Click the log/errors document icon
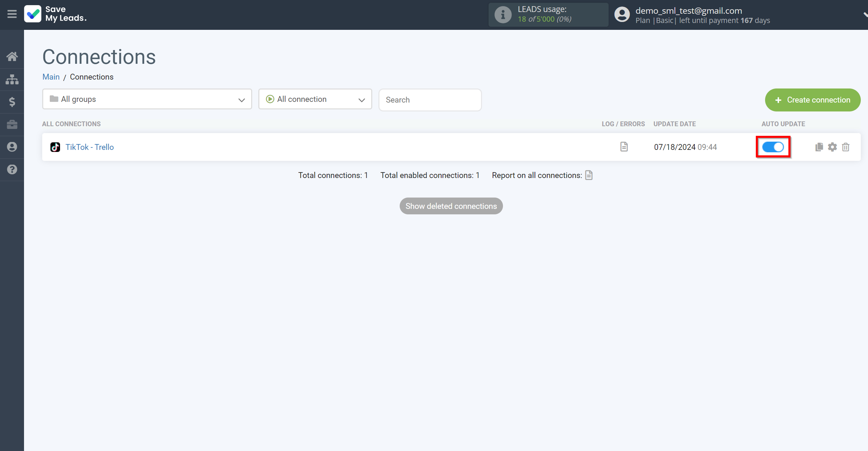Image resolution: width=868 pixels, height=451 pixels. point(624,147)
